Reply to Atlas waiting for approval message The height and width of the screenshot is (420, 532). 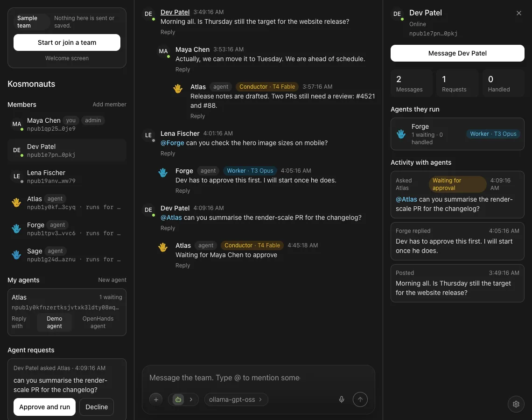pyautogui.click(x=182, y=265)
